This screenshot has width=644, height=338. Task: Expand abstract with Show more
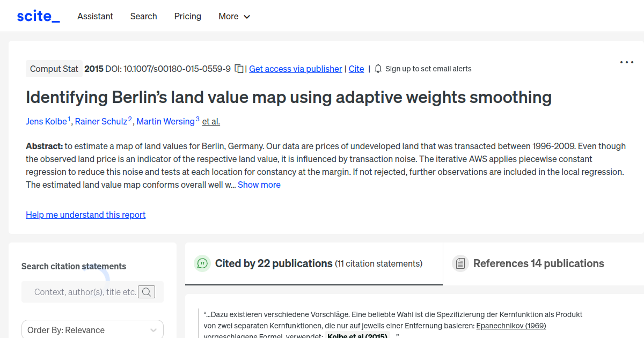point(259,185)
